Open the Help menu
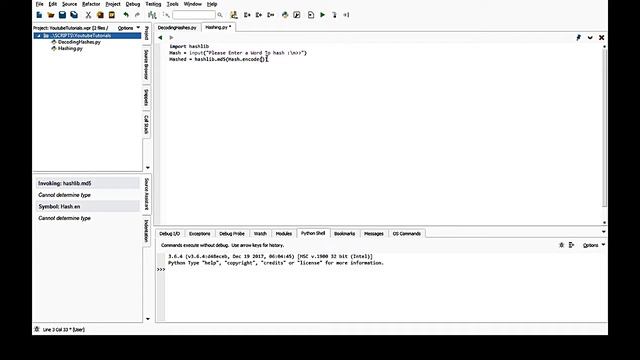This screenshot has height=360, width=640. (212, 4)
